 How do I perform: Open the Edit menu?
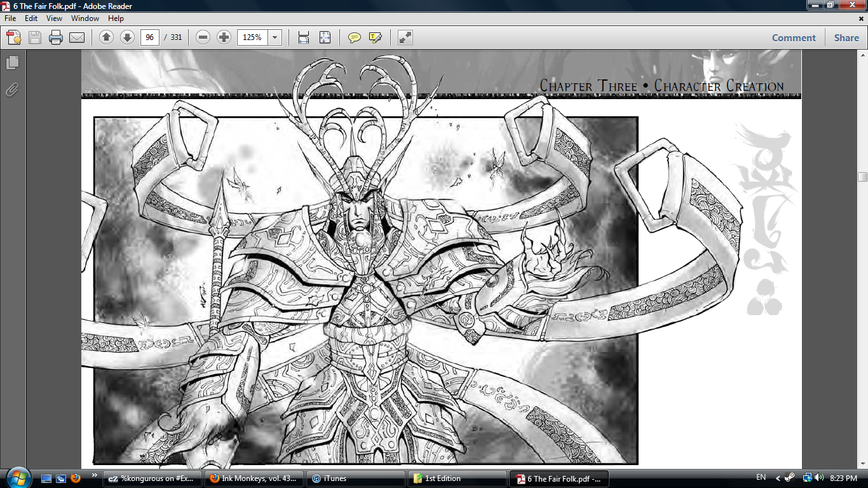(x=31, y=18)
